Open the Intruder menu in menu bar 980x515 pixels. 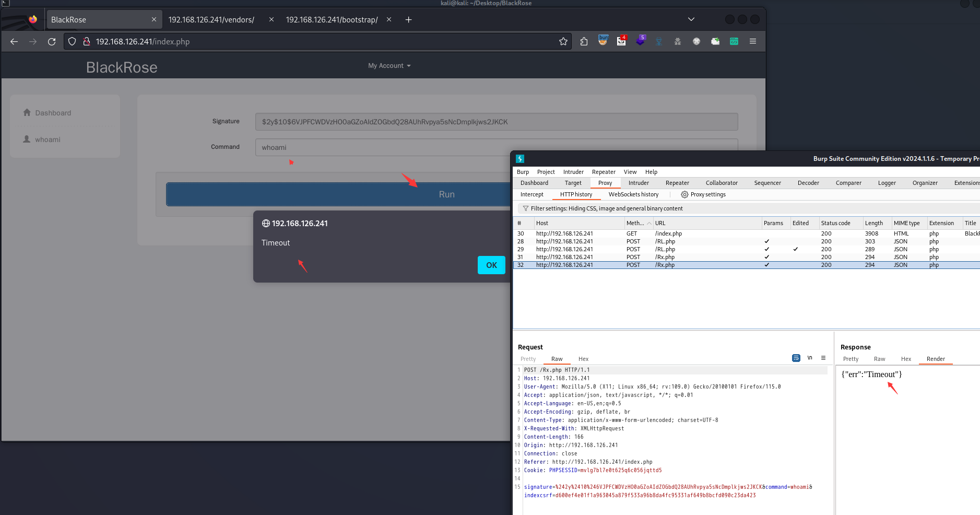573,172
